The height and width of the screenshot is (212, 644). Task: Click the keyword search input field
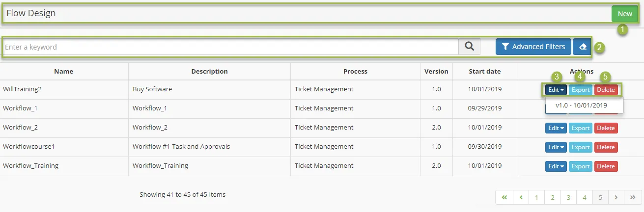(230, 47)
